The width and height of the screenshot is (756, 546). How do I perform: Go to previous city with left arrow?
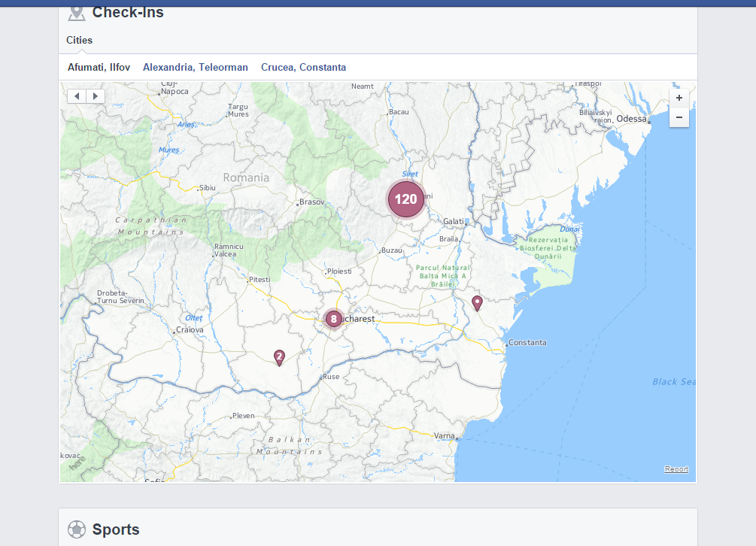point(77,96)
